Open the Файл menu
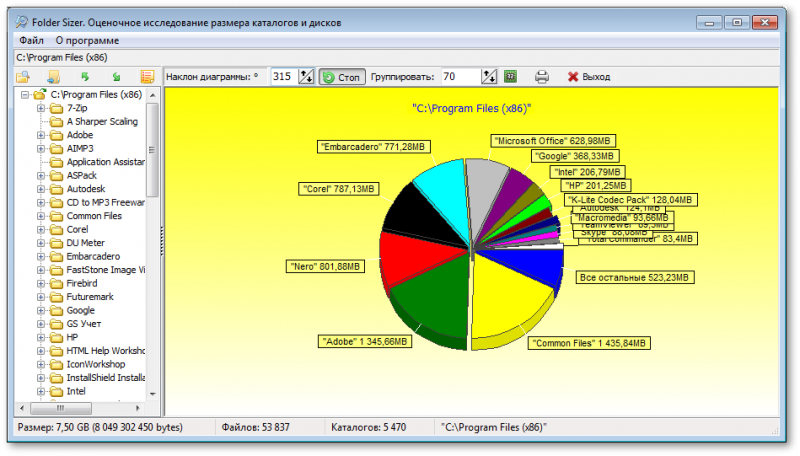The image size is (800, 456). (x=32, y=40)
